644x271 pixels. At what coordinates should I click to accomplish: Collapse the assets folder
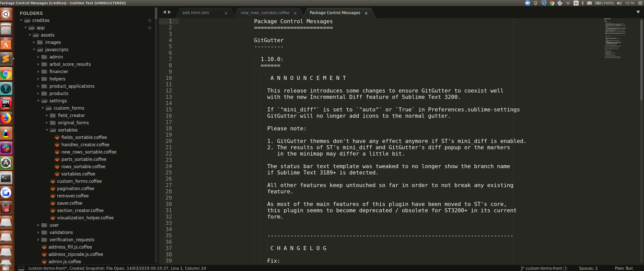(x=30, y=35)
